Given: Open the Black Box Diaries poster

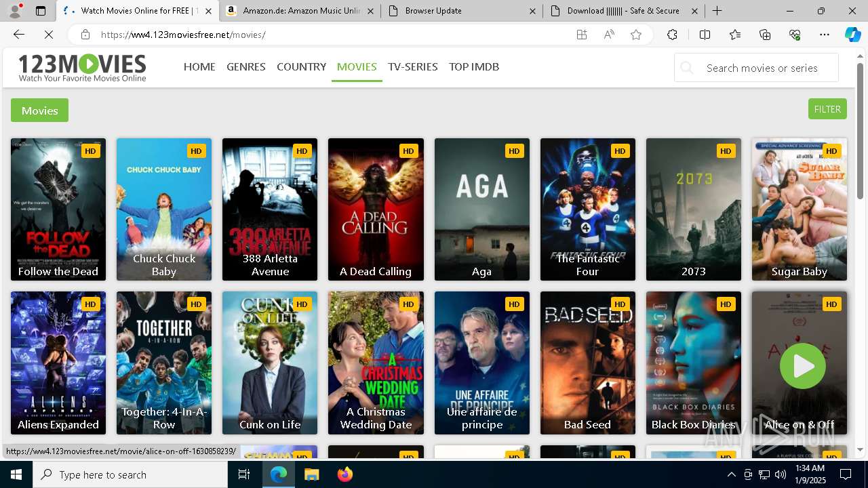Looking at the screenshot, I should coord(694,363).
